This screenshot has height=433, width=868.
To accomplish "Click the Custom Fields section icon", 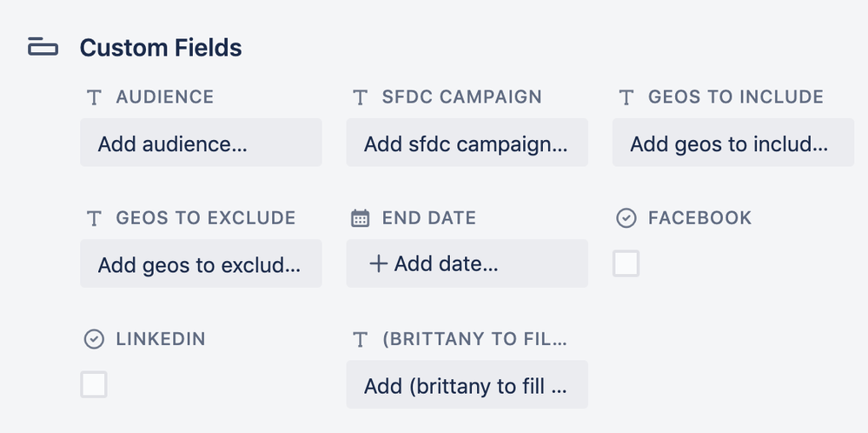I will 43,48.
